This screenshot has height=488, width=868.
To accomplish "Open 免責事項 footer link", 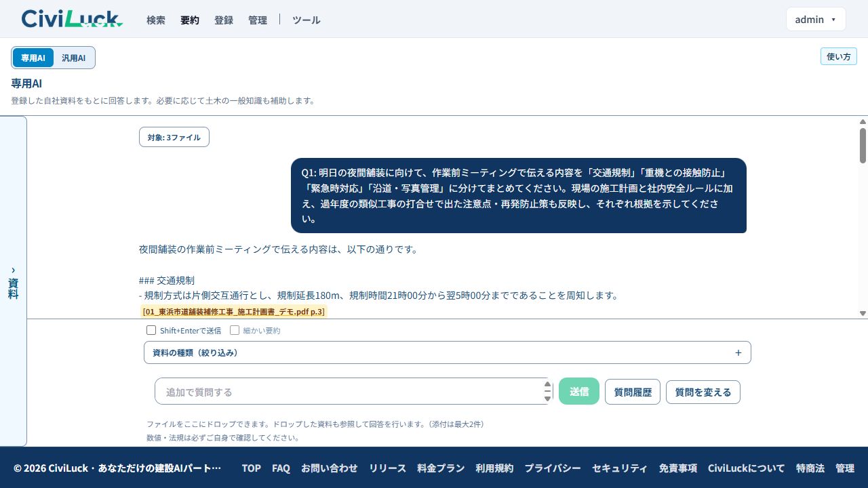I will (678, 468).
